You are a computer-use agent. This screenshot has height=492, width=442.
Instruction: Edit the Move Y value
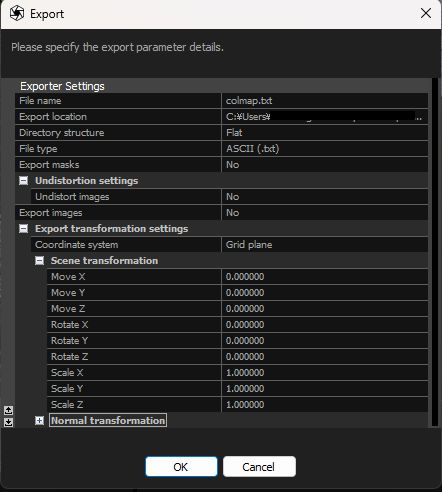click(325, 293)
